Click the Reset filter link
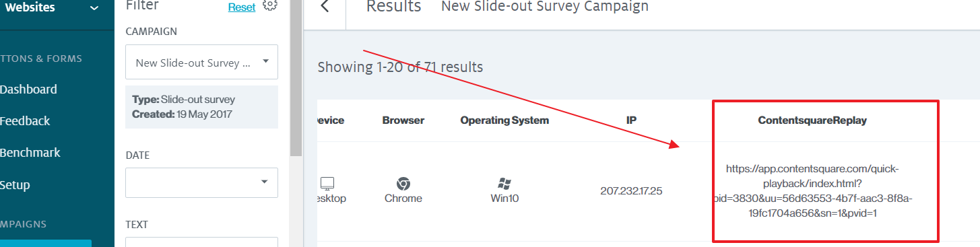Image resolution: width=980 pixels, height=247 pixels. click(242, 7)
